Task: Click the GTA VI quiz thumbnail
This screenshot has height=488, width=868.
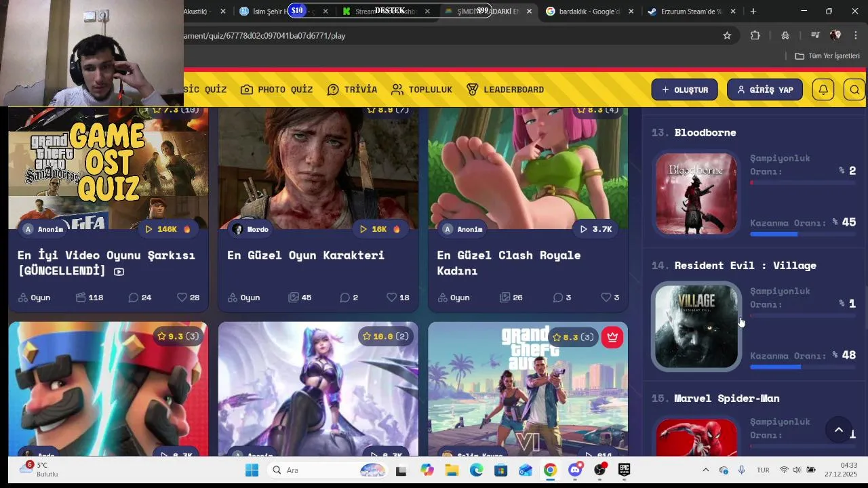Action: (x=528, y=389)
